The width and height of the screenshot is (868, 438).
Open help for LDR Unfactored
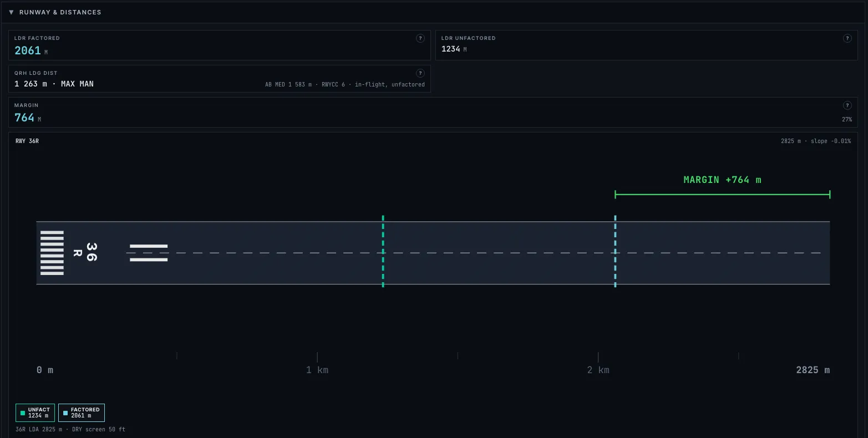click(x=847, y=38)
